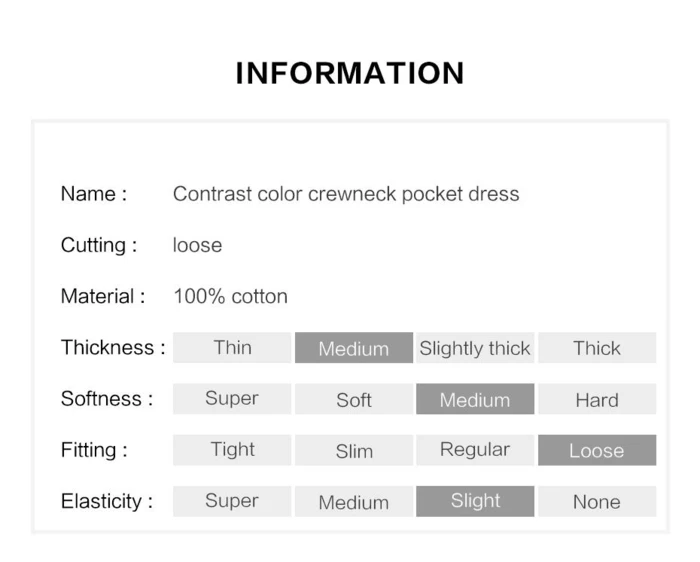Screen dimensions: 700x562
Task: Select the None elasticity option
Action: (x=597, y=501)
